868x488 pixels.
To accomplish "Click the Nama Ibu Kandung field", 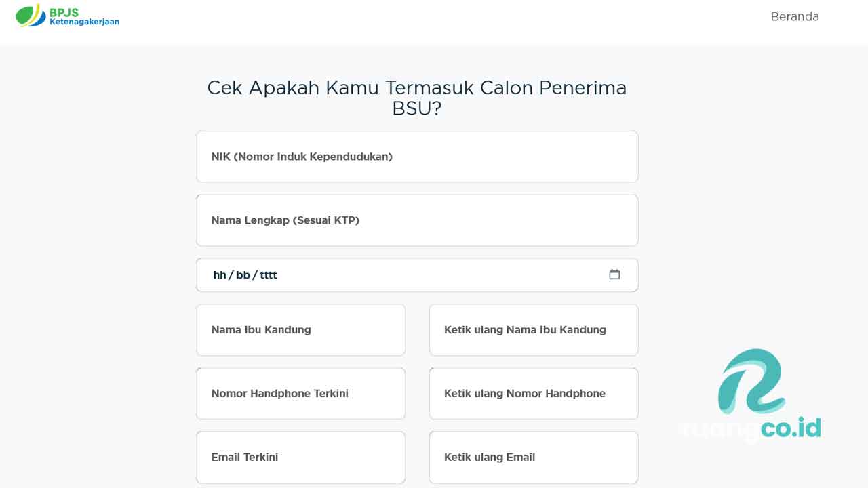I will click(x=300, y=330).
